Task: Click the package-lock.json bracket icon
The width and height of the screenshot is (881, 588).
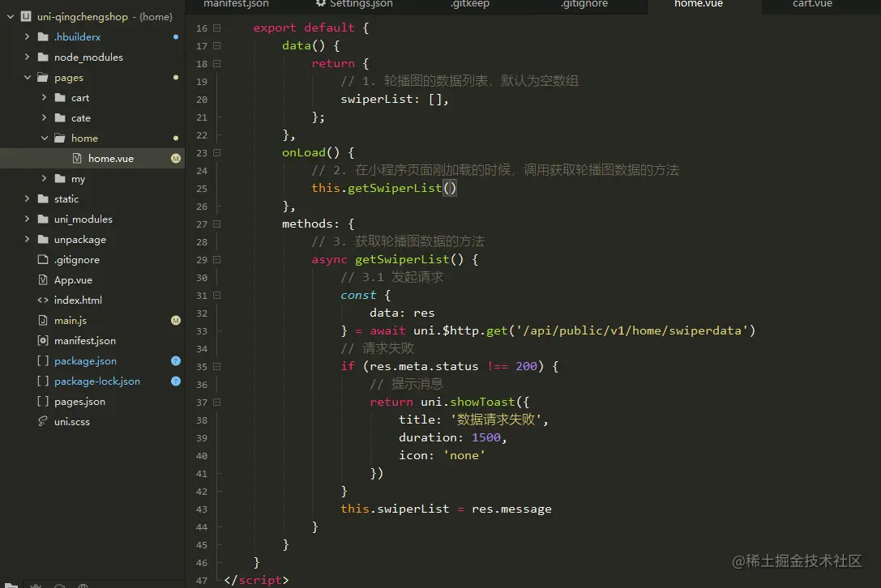Action: pyautogui.click(x=43, y=381)
